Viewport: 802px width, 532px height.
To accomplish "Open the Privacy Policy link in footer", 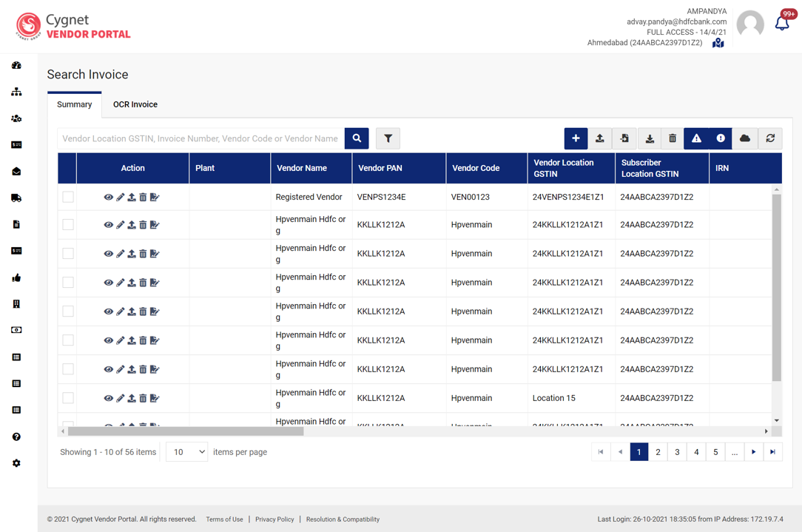I will tap(274, 519).
